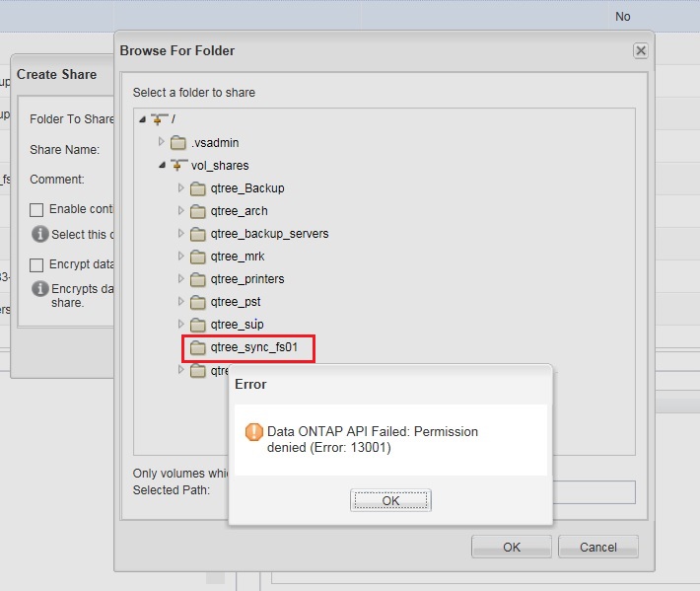Viewport: 700px width, 591px height.
Task: Expand the qtree_backup_servers folder node
Action: click(x=180, y=234)
